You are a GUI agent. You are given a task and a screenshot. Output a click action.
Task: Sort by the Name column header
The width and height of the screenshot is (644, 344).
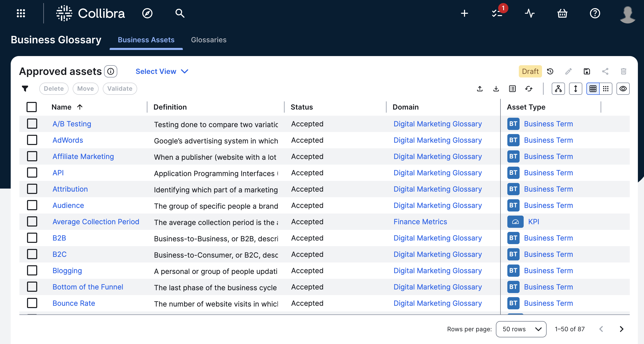(x=62, y=107)
